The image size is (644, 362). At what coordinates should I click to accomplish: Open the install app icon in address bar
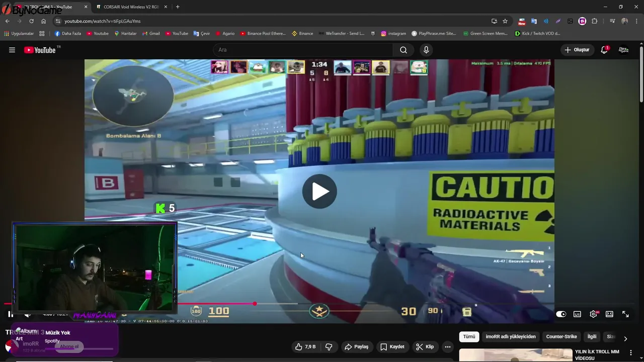click(494, 21)
